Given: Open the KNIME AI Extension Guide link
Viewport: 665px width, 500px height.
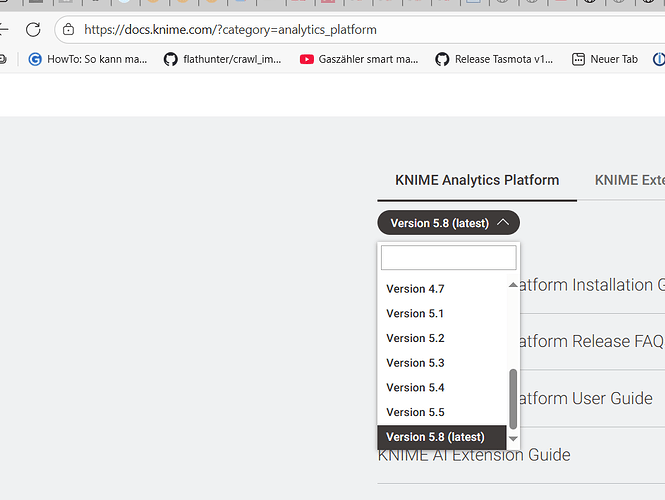Looking at the screenshot, I should [474, 455].
